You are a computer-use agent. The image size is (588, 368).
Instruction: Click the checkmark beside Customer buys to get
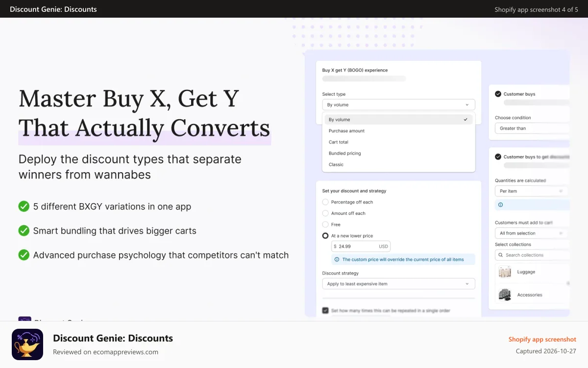tap(498, 157)
